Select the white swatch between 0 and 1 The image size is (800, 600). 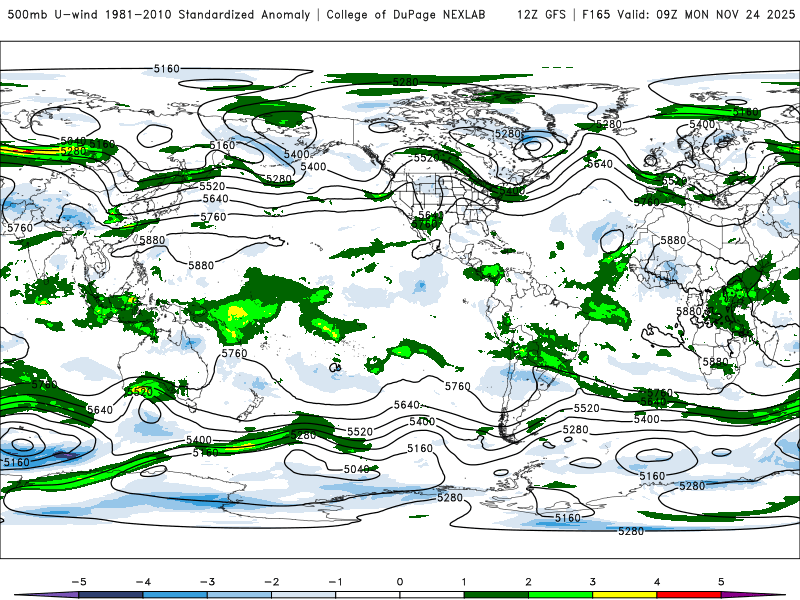pyautogui.click(x=432, y=595)
